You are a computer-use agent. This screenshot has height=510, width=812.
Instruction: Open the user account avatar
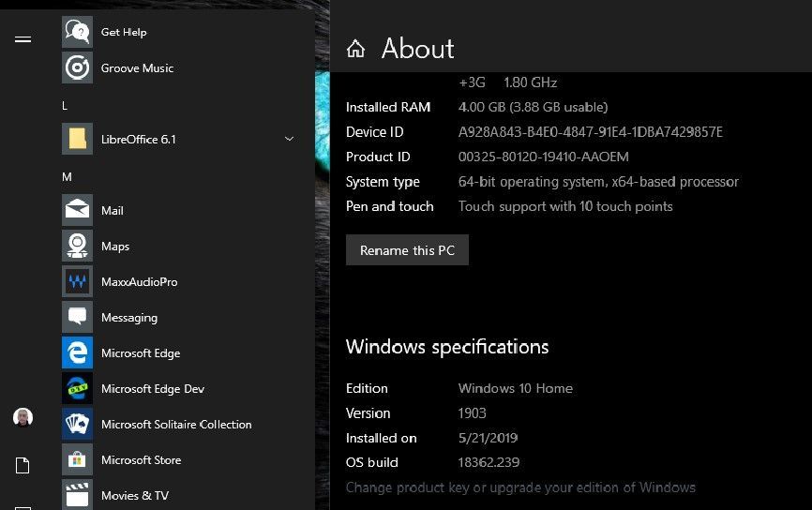click(x=23, y=417)
